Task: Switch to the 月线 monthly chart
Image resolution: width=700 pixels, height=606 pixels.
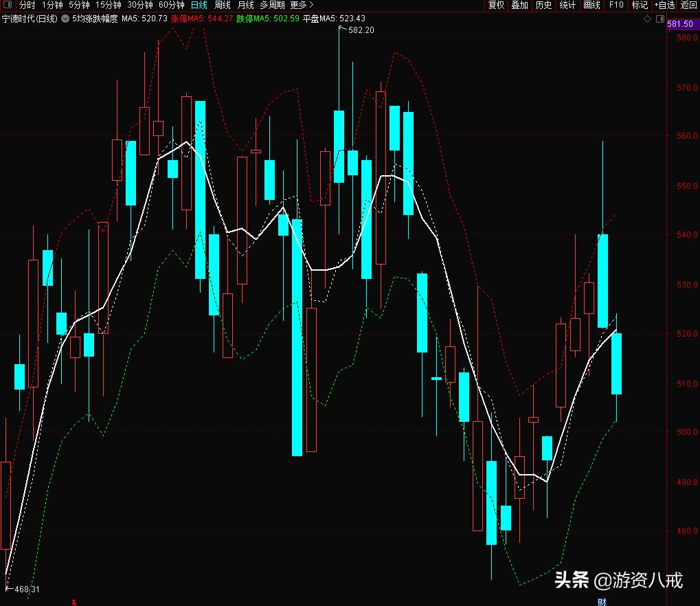Action: [245, 5]
